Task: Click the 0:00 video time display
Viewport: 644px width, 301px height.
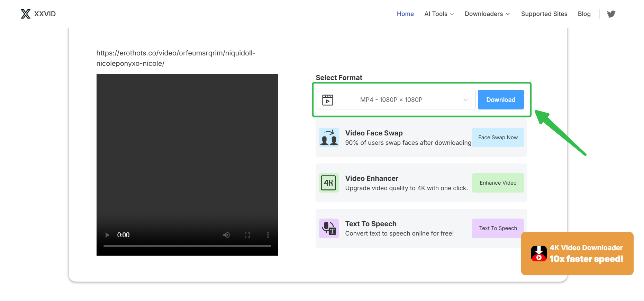Action: [123, 235]
